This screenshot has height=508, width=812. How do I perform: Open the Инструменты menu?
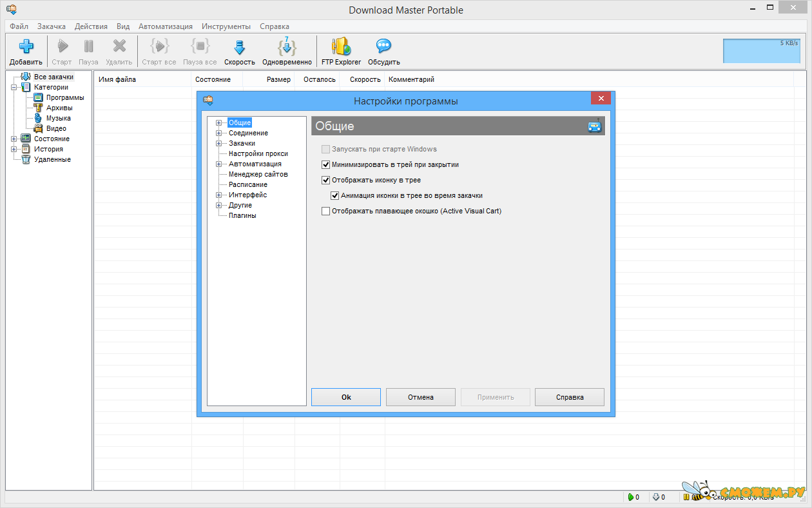point(226,26)
